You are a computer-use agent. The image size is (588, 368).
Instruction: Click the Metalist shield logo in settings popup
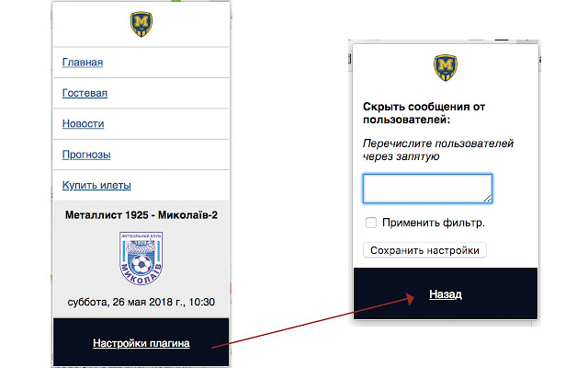(446, 67)
